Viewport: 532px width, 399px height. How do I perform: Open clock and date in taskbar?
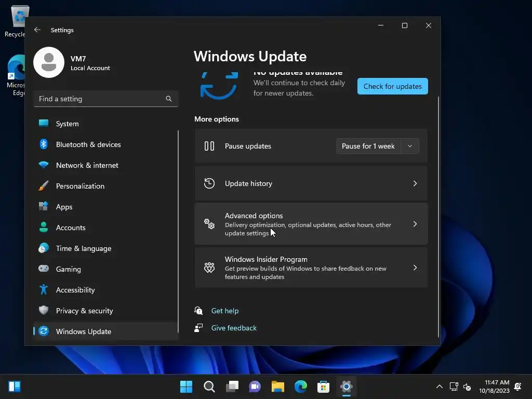[494, 387]
